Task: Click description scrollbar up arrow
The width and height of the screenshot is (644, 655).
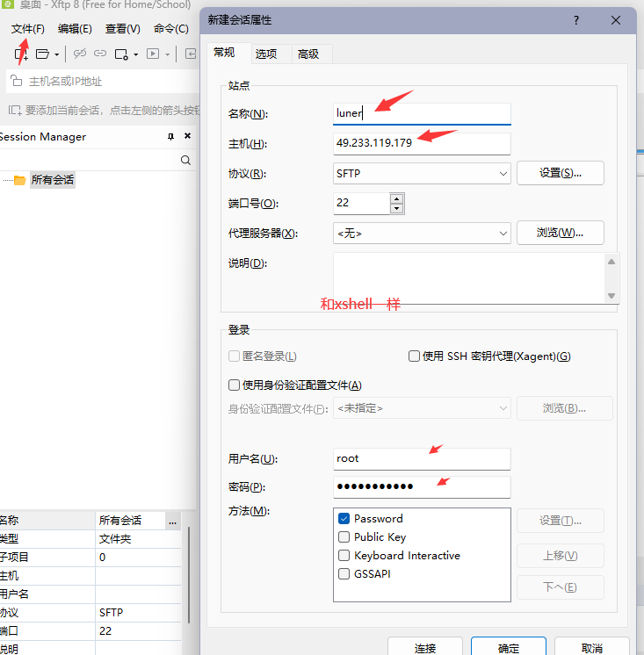Action: pos(611,262)
